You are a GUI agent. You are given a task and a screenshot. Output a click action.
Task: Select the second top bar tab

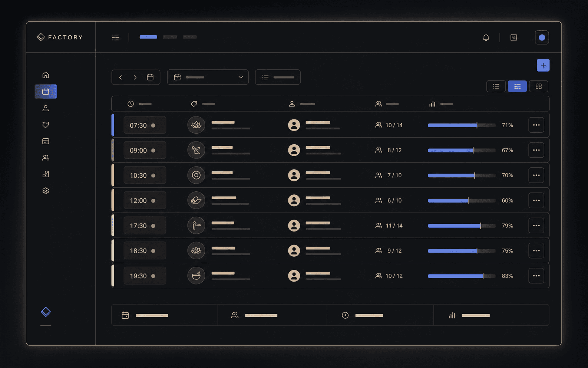pos(170,37)
